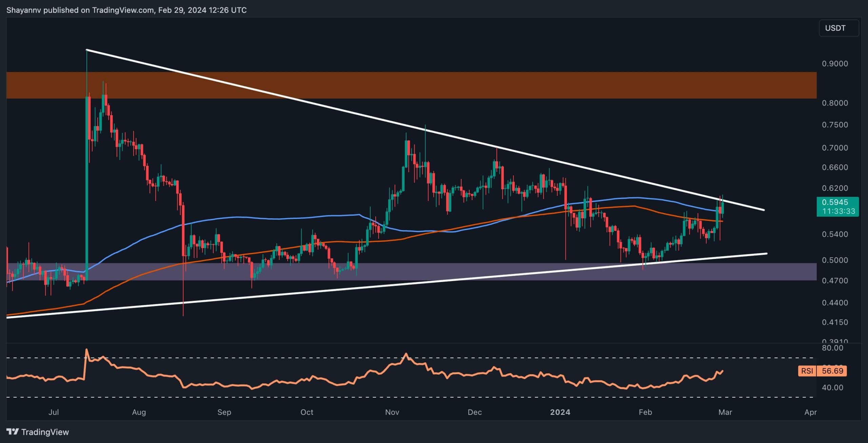This screenshot has height=443, width=868.
Task: Click the 0.5400 price axis label
Action: (835, 234)
